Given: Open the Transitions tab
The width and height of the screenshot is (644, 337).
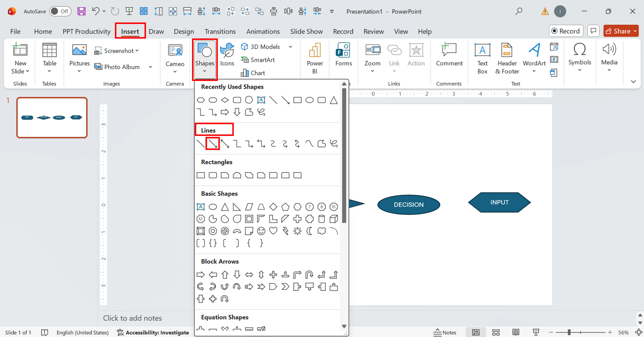Looking at the screenshot, I should [x=220, y=31].
